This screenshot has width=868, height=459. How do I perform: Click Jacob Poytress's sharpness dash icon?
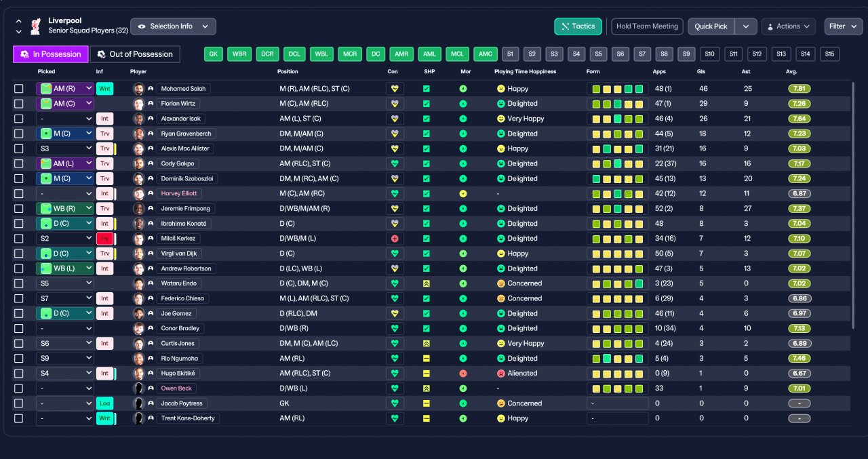coord(427,403)
